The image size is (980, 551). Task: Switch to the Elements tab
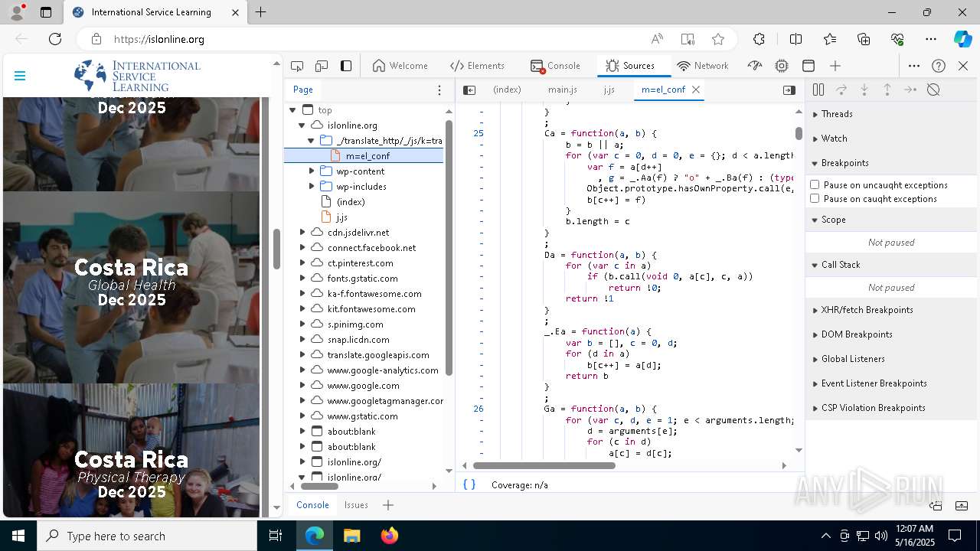click(477, 66)
